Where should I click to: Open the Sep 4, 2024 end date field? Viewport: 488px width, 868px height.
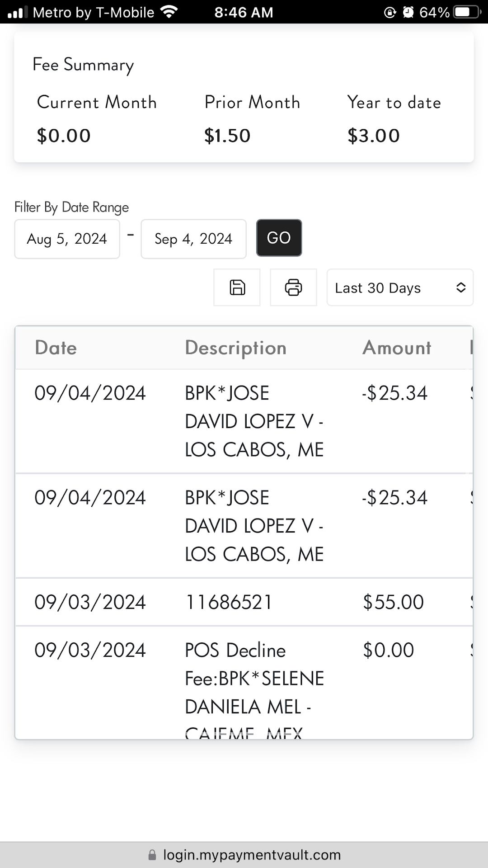pos(193,239)
